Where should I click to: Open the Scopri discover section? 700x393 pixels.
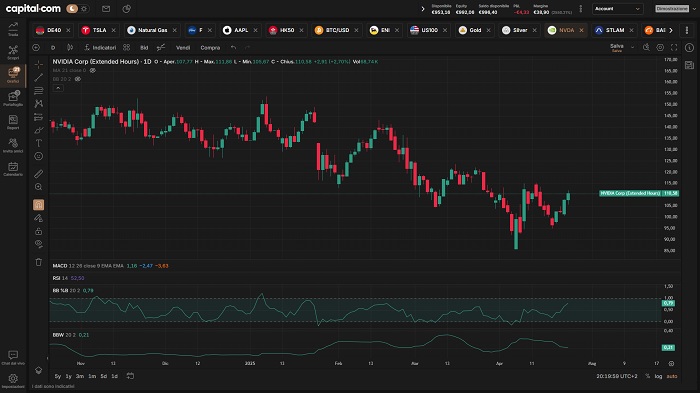click(x=13, y=52)
